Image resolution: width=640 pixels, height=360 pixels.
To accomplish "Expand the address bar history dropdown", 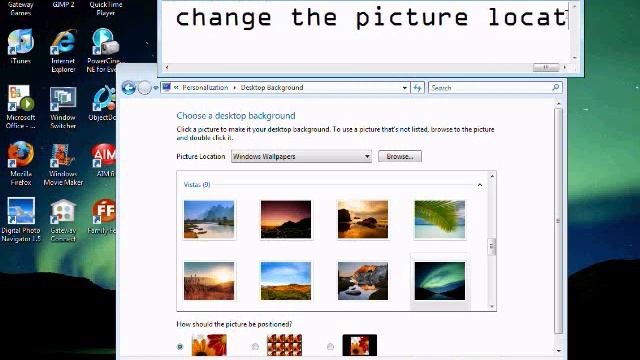I will pyautogui.click(x=404, y=88).
